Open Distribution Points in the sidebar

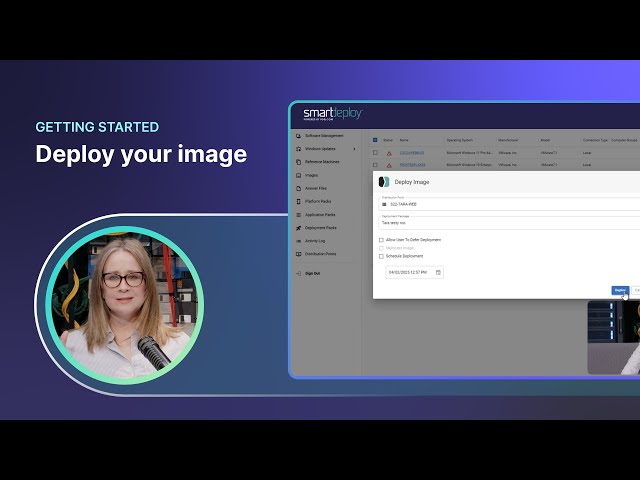tap(320, 254)
